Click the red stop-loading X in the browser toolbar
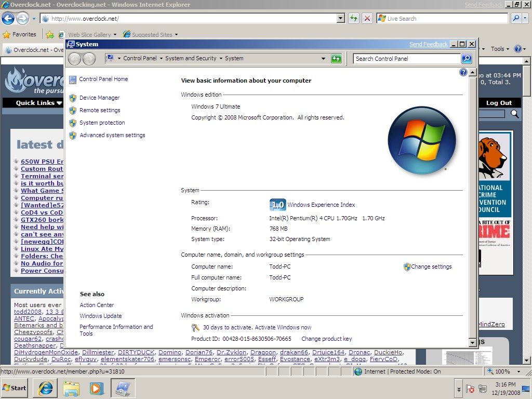This screenshot has height=399, width=532. coord(367,18)
